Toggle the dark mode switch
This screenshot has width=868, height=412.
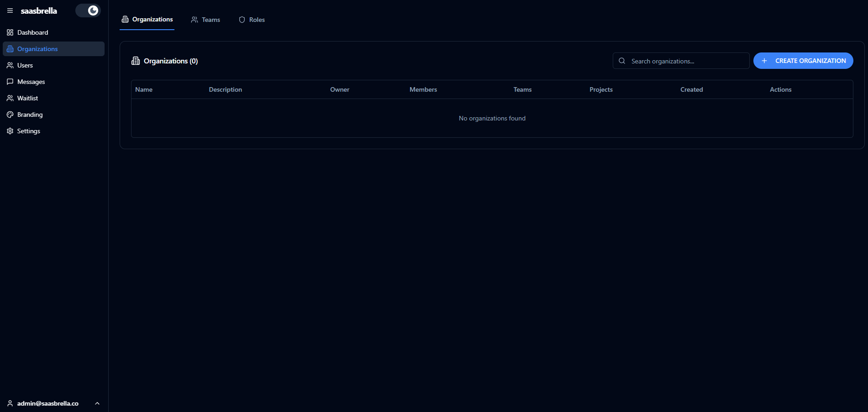pyautogui.click(x=88, y=10)
